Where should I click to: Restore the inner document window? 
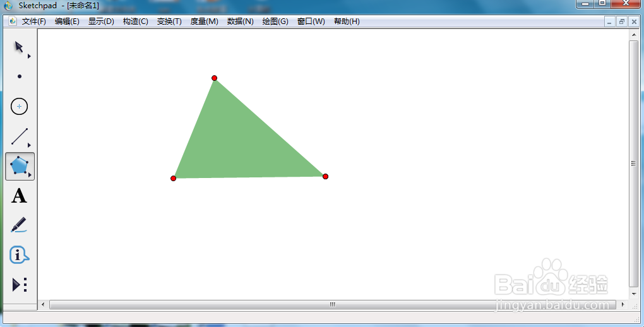[x=622, y=21]
